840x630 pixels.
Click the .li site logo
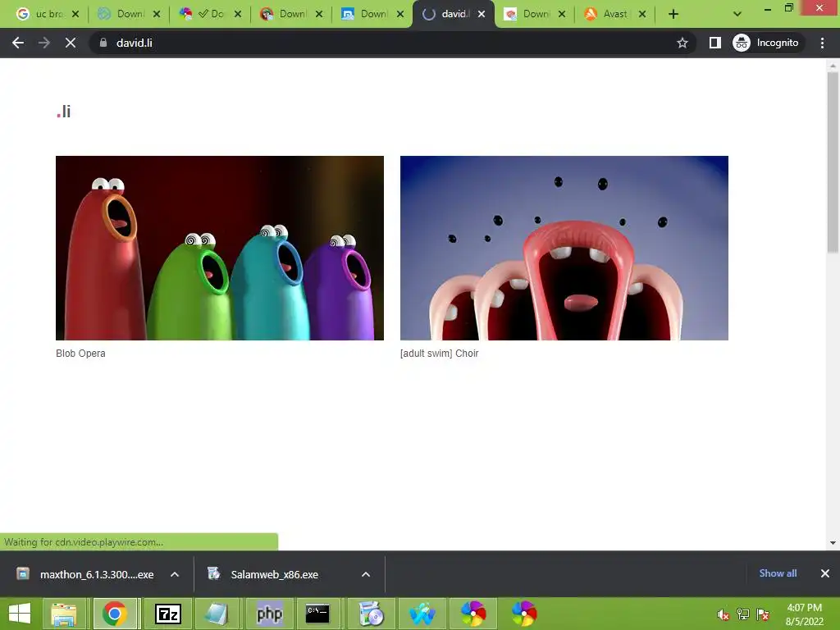point(64,112)
